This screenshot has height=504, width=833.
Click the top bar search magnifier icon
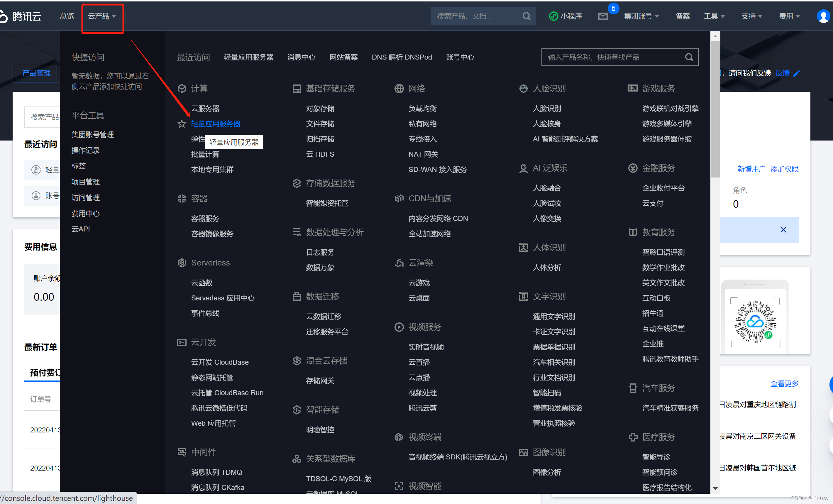tap(526, 16)
